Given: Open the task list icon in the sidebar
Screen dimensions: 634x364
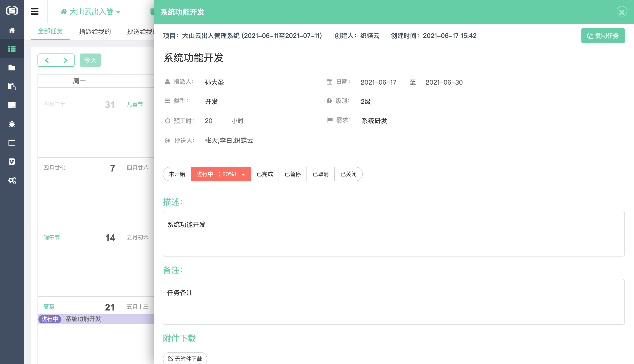Looking at the screenshot, I should coord(12,49).
